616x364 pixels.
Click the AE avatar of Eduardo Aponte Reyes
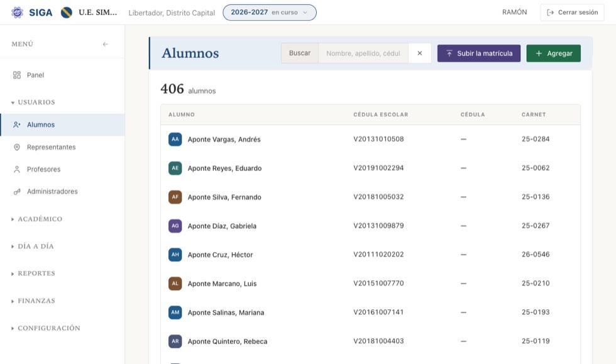point(175,168)
